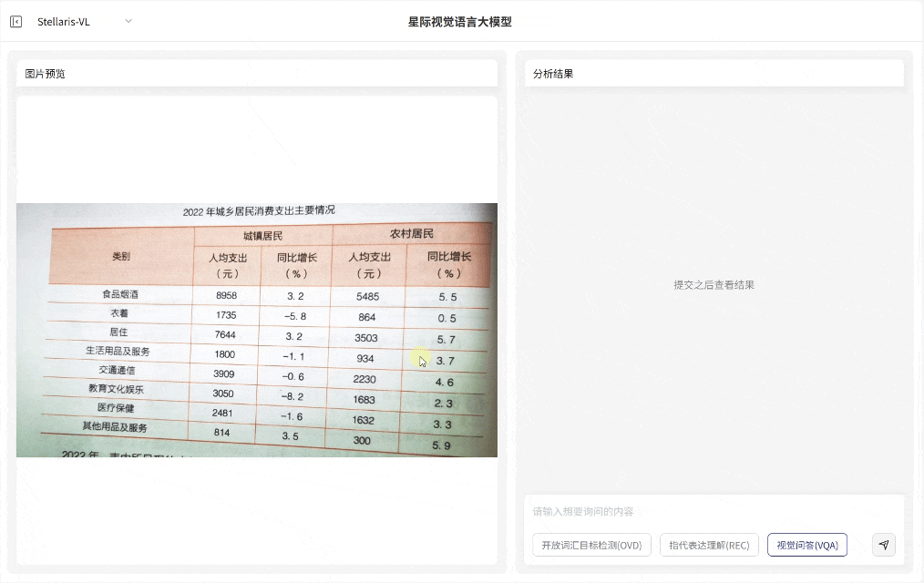
Task: Click the value 1800 in table
Action: click(x=224, y=354)
